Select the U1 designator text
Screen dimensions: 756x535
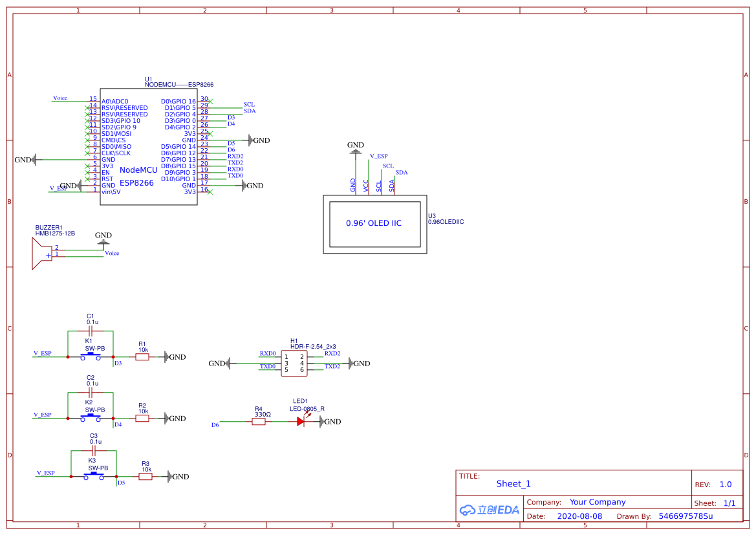[x=149, y=79]
